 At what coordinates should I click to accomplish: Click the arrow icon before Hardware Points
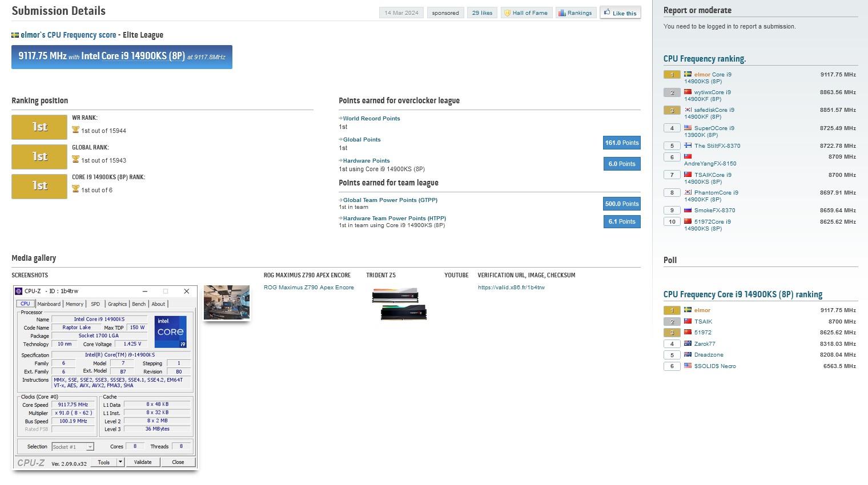pyautogui.click(x=340, y=161)
